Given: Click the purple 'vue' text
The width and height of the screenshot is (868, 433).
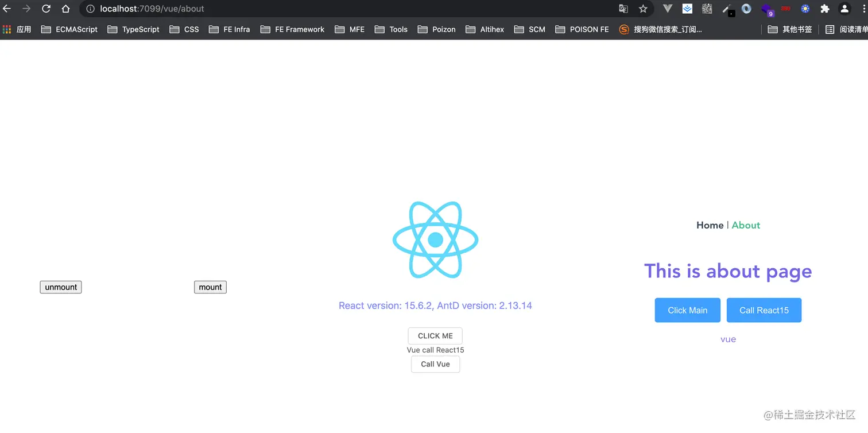Looking at the screenshot, I should tap(728, 339).
